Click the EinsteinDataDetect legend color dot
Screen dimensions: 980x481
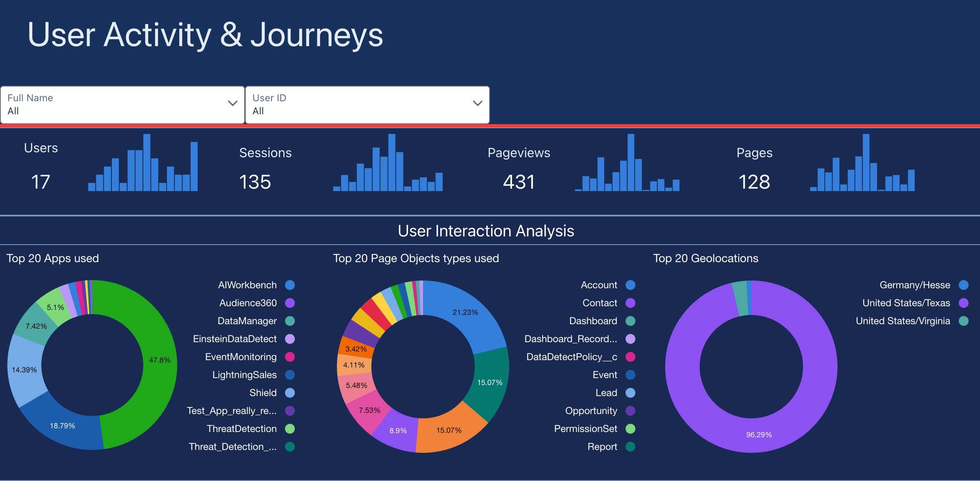[x=290, y=339]
